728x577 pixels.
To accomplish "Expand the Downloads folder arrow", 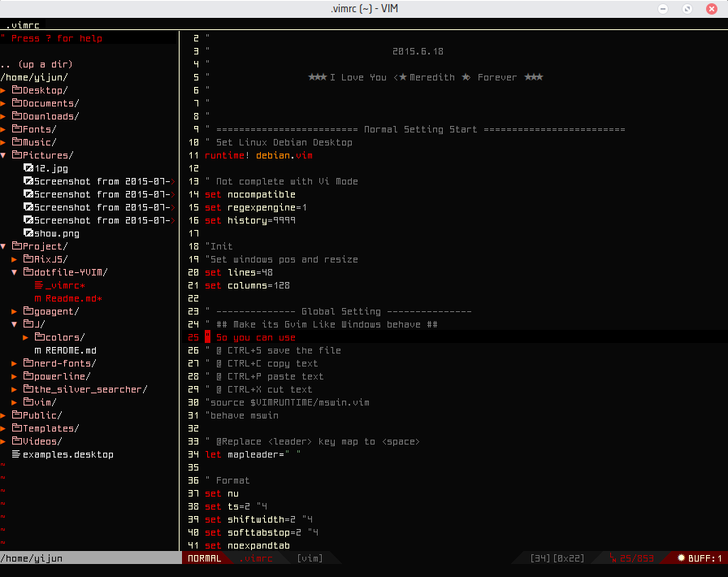I will (2, 116).
